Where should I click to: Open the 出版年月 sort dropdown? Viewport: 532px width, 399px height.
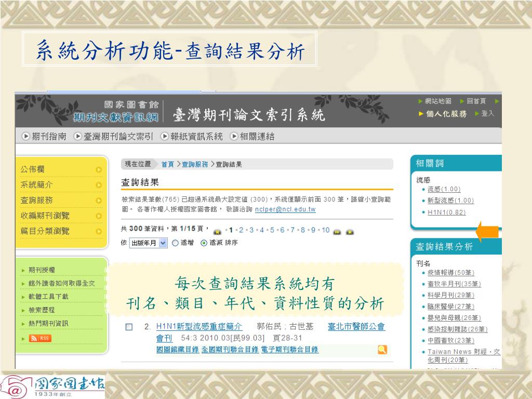[x=148, y=243]
